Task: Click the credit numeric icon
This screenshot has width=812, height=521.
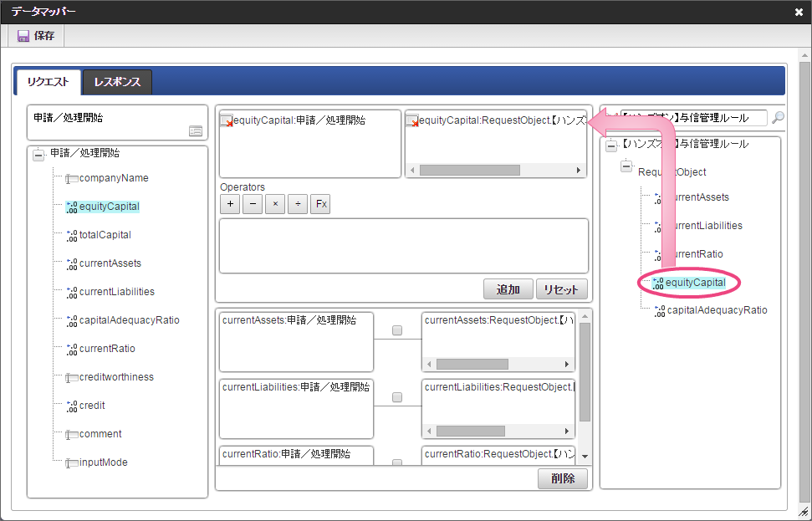Action: (71, 406)
